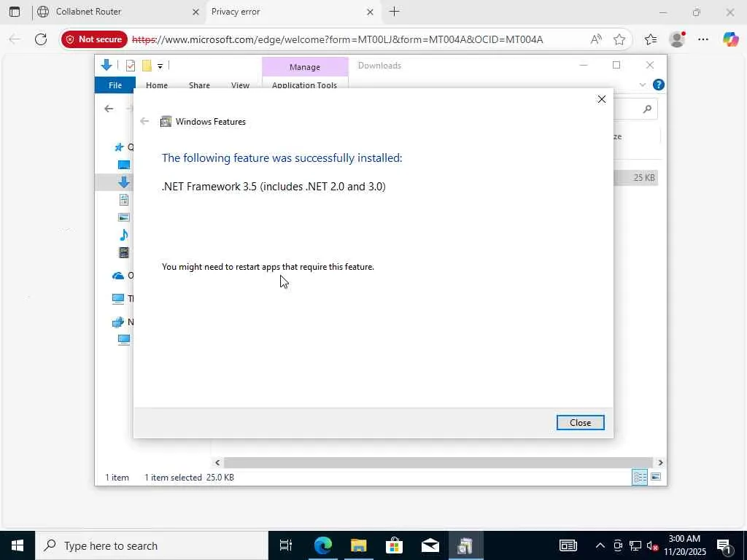Click the explorer Back navigation arrow
747x560 pixels.
[109, 109]
